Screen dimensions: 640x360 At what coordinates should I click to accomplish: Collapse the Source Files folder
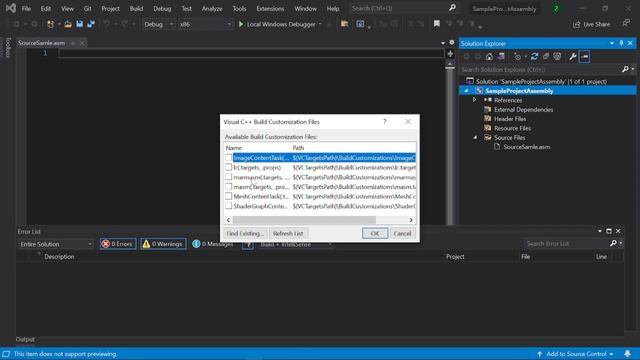point(475,138)
